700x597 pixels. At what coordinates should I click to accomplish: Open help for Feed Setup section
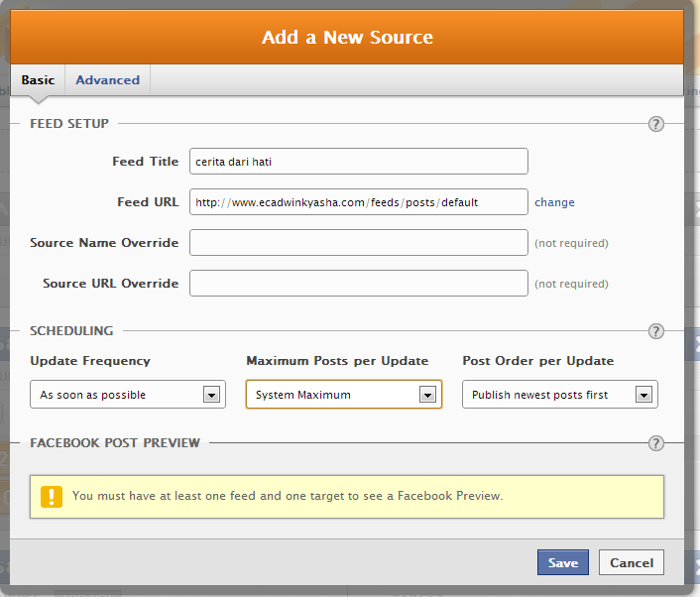coord(655,124)
